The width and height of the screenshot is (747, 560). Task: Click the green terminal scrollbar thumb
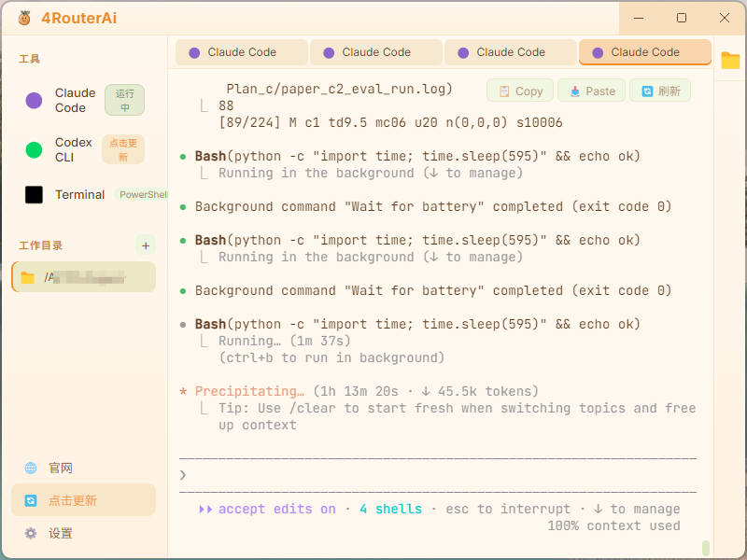coord(706,547)
